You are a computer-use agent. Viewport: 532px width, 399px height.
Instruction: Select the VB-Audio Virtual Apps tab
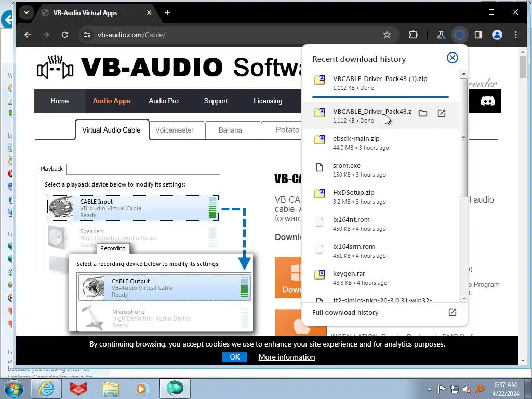click(x=96, y=13)
